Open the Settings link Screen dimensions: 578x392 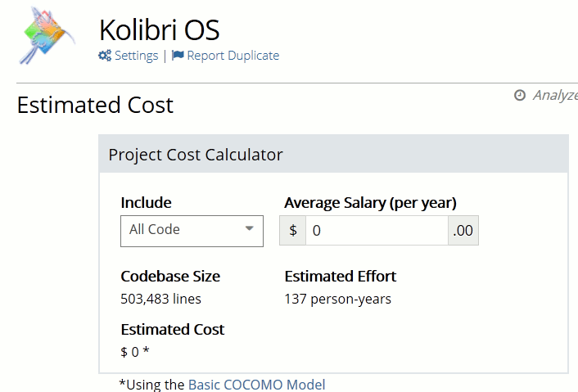(x=136, y=56)
